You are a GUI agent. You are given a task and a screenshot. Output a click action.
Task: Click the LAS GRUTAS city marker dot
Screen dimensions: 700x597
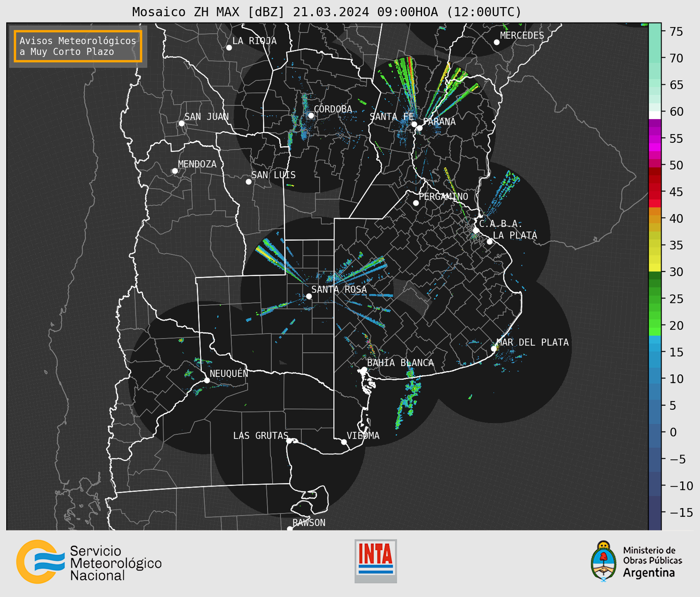coord(289,441)
